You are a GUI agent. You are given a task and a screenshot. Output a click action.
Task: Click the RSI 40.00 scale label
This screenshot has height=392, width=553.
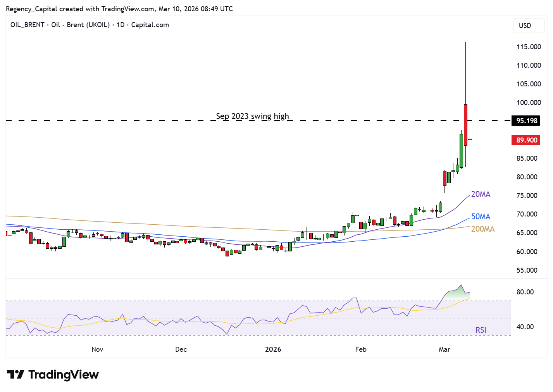(x=525, y=327)
